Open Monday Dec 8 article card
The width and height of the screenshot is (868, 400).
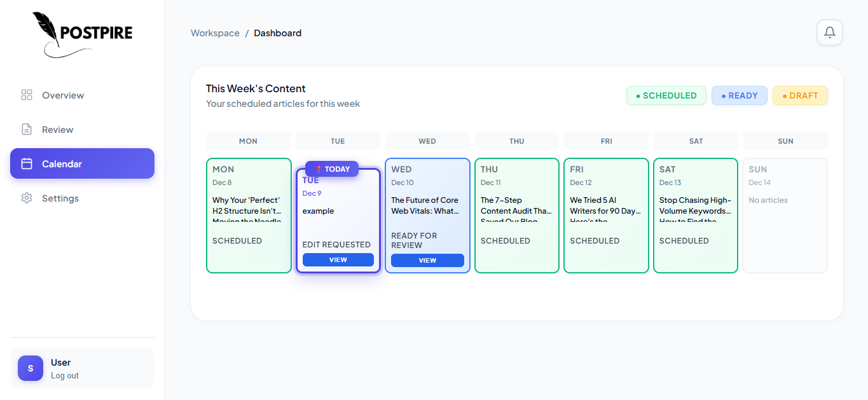249,216
